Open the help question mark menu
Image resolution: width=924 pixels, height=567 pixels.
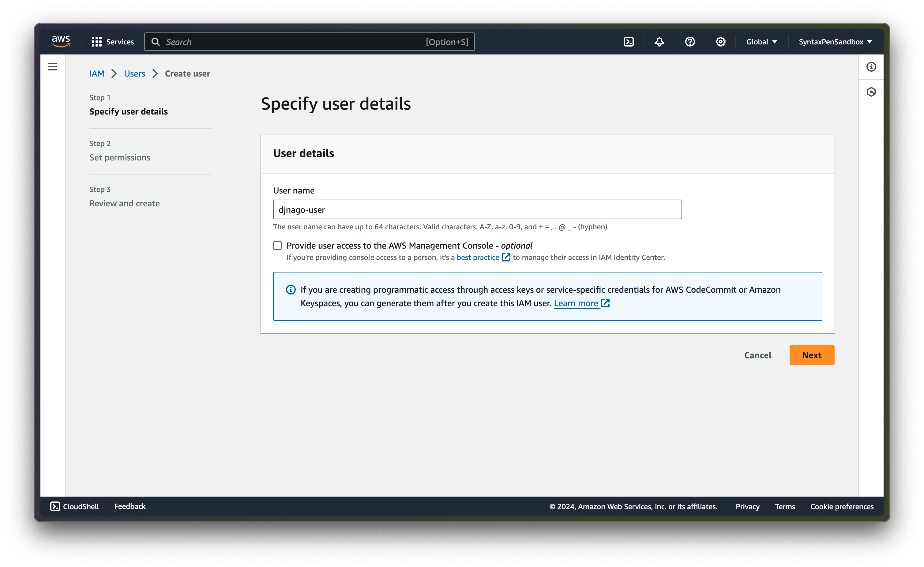(689, 42)
